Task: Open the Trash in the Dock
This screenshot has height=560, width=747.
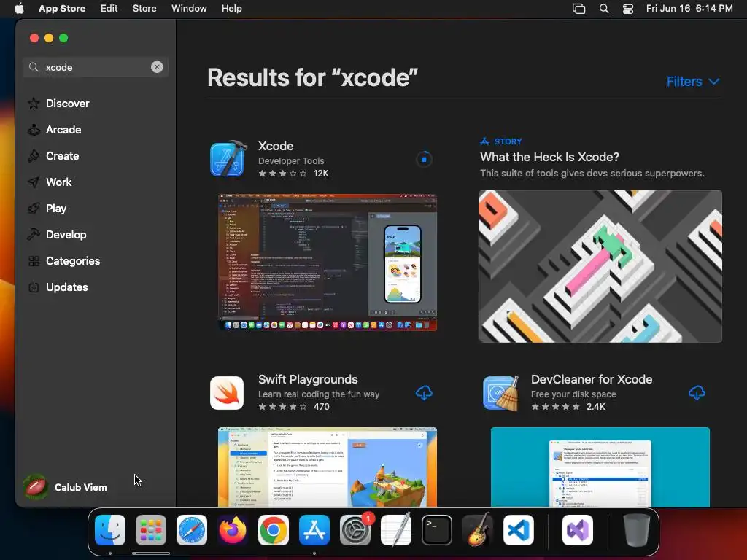Action: [x=636, y=530]
